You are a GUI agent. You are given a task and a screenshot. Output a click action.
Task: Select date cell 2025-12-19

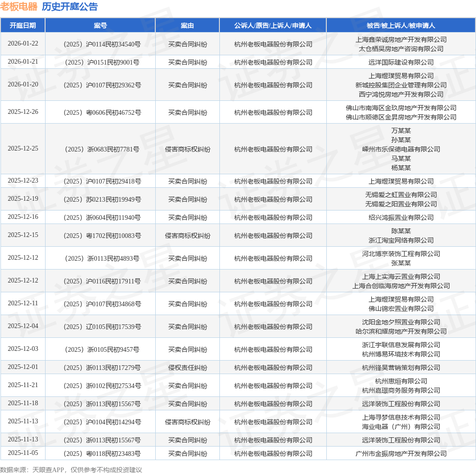(x=23, y=198)
